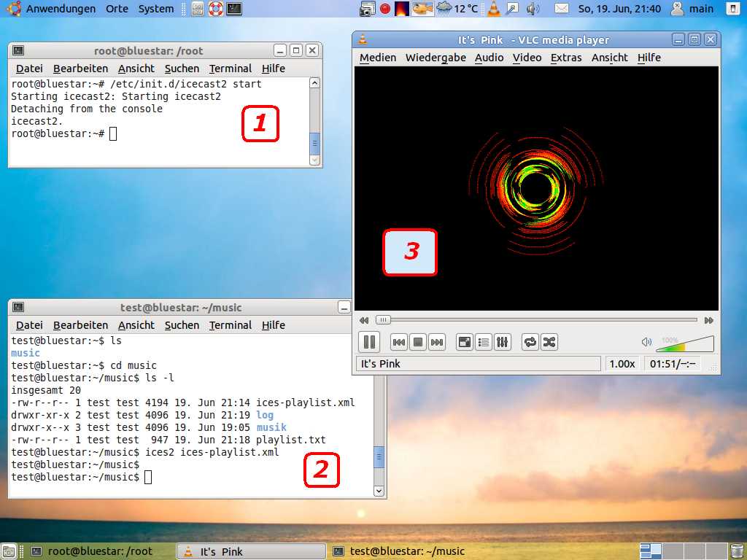
Task: Toggle loop repeat mode in VLC
Action: pos(530,342)
